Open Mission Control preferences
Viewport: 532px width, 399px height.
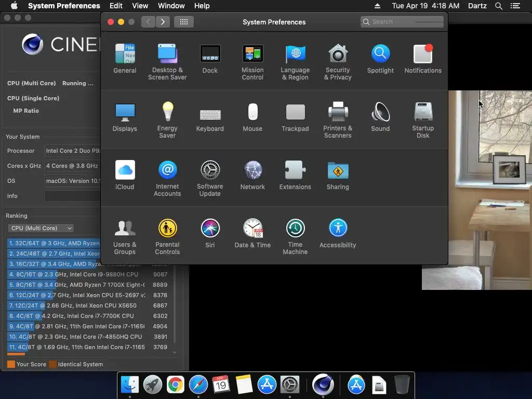[252, 62]
